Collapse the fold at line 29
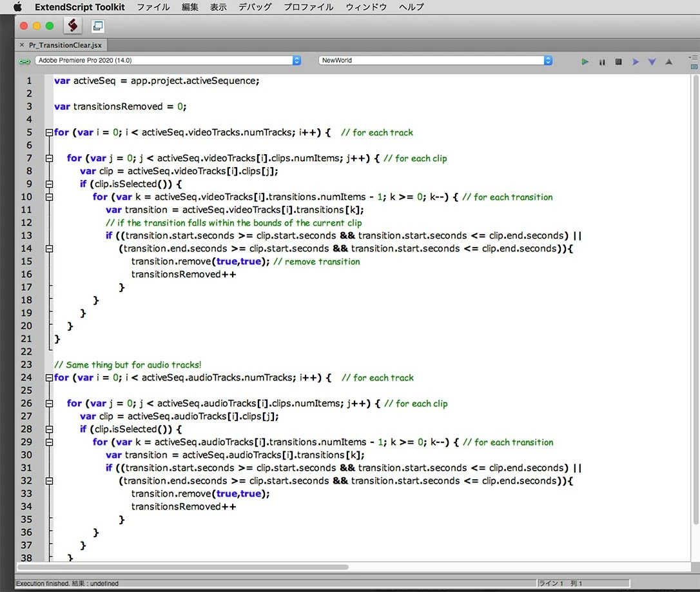700x592 pixels. point(49,442)
